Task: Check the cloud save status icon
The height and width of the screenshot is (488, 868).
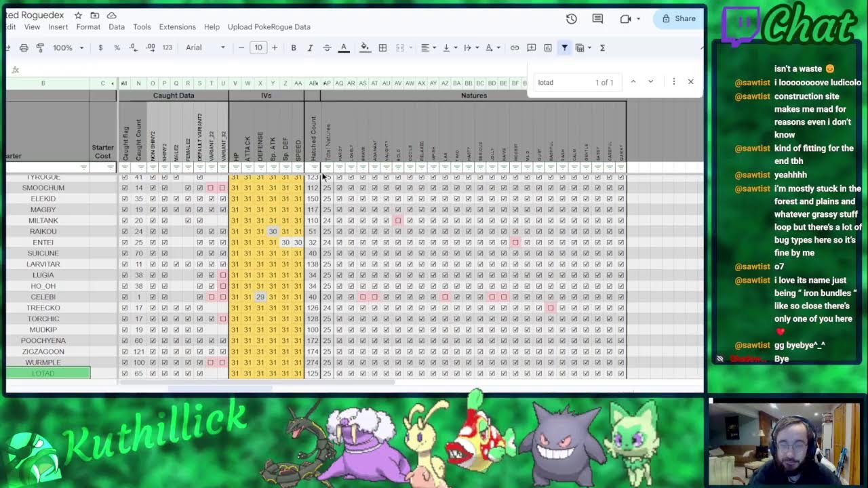Action: tap(112, 15)
